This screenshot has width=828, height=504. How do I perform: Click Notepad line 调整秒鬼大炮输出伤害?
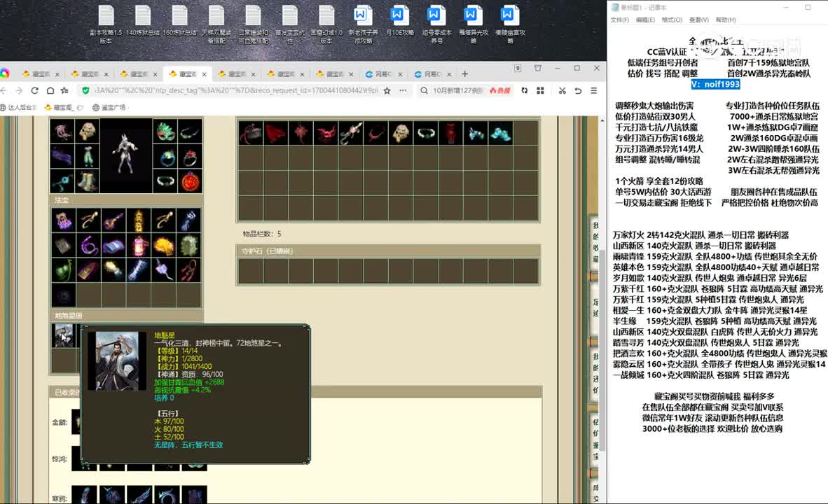point(654,106)
